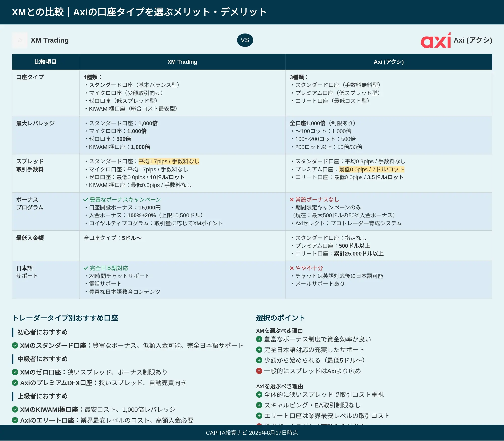Select the 口座タイプ row label

click(x=30, y=77)
